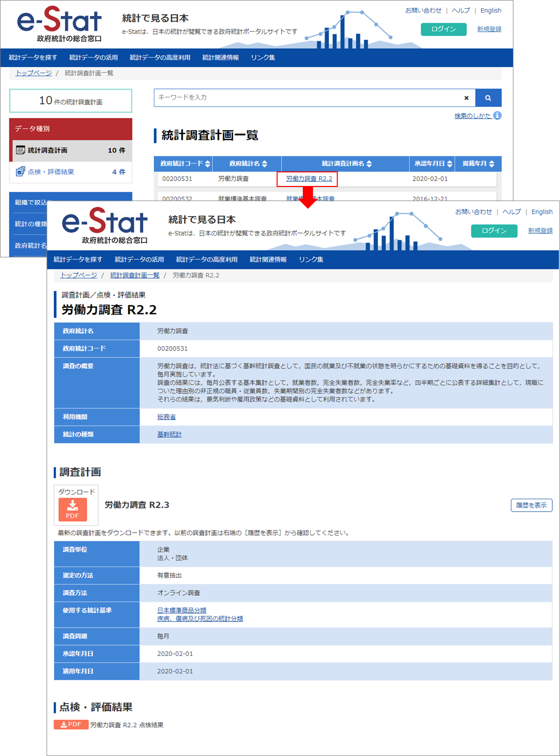This screenshot has height=756, width=560.
Task: Download 労働力調査 R2.3 PDF via orange icon
Action: click(73, 509)
